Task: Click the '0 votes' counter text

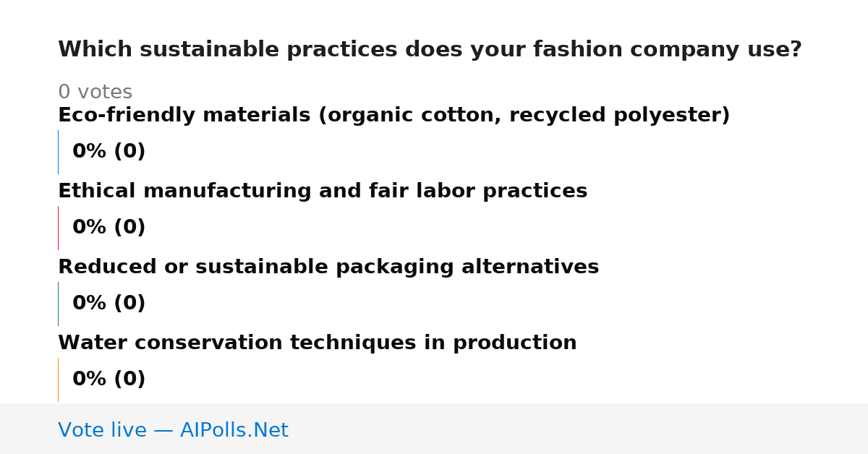Action: click(x=95, y=93)
